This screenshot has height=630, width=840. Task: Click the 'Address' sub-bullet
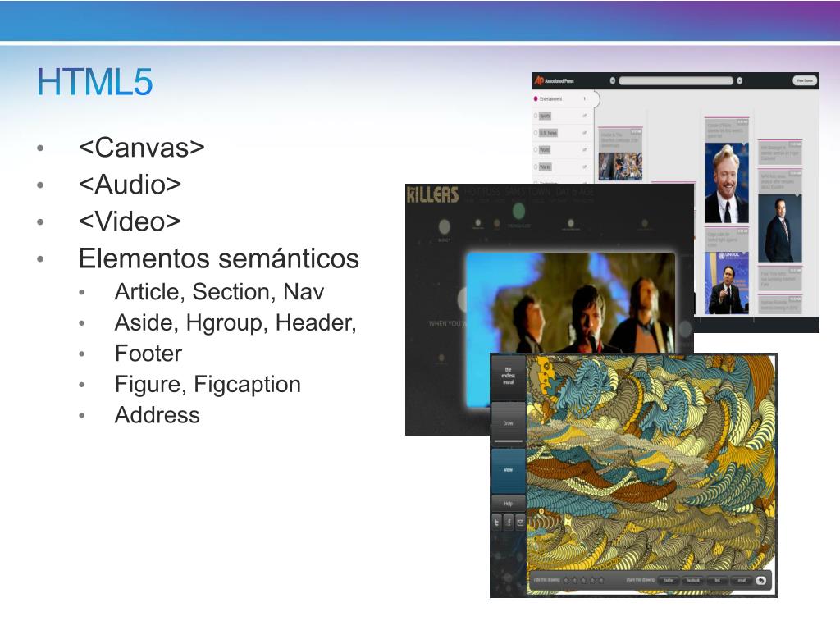157,415
